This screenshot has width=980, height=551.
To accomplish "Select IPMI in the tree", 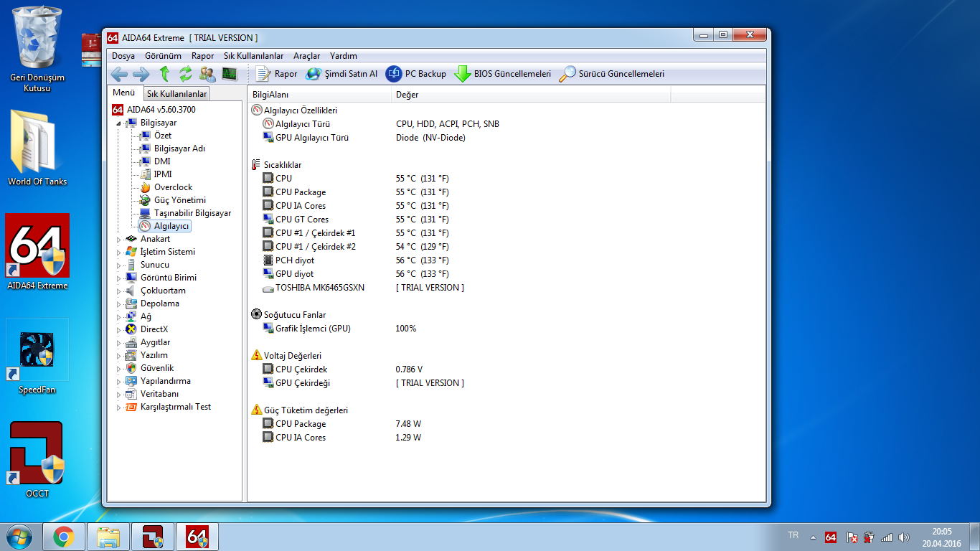I will (163, 174).
